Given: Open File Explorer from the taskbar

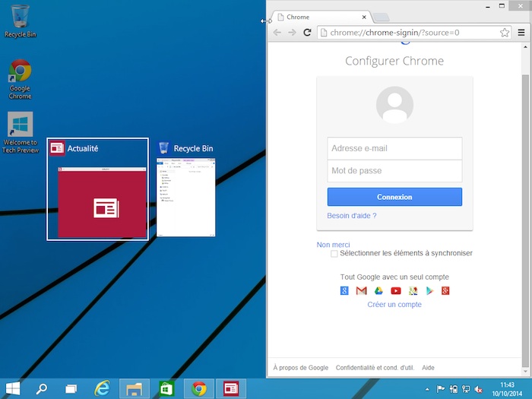Looking at the screenshot, I should point(135,388).
